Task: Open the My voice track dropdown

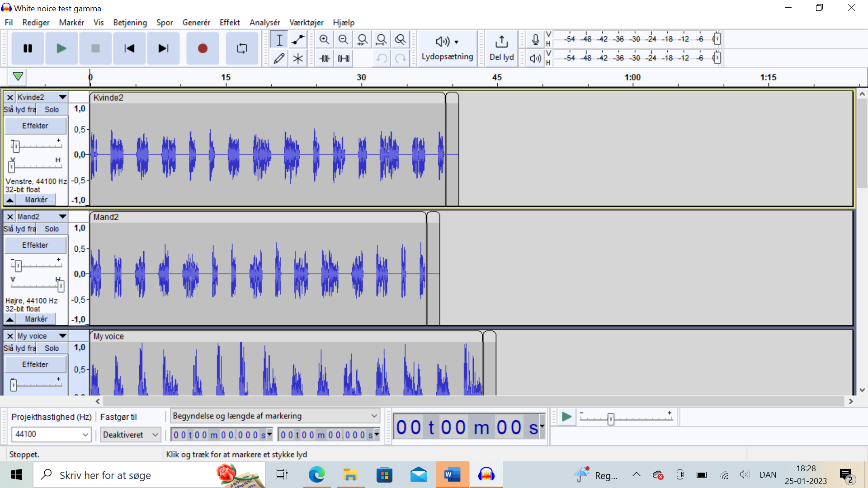Action: pos(42,336)
